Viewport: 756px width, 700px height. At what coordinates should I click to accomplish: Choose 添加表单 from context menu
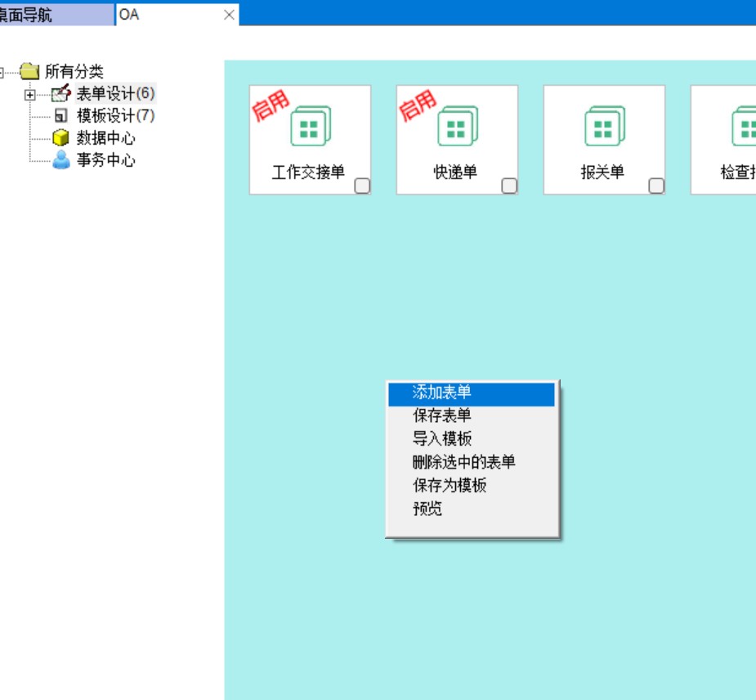coord(442,393)
